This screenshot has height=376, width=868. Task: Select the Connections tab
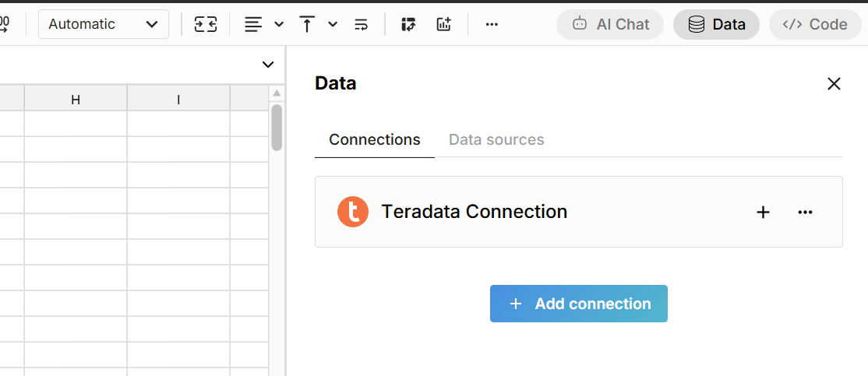pos(375,140)
